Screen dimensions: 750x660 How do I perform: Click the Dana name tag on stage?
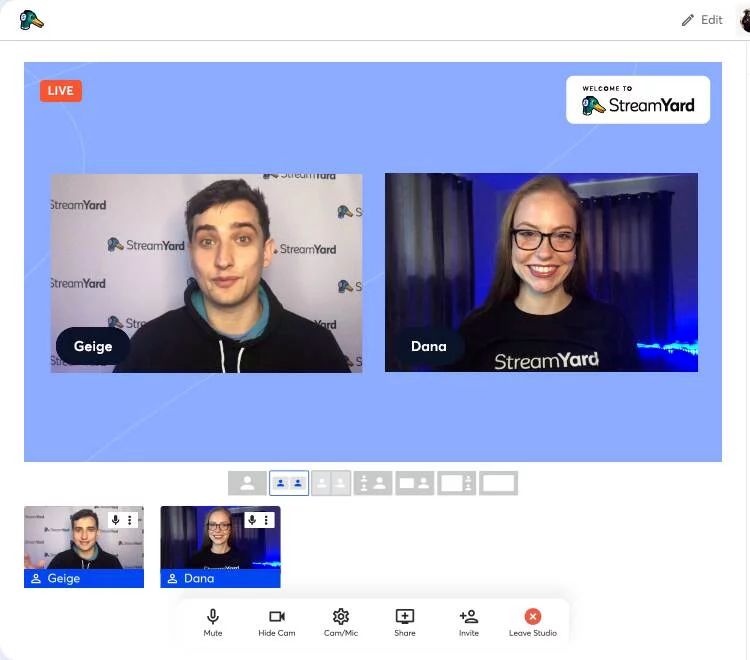pos(429,346)
